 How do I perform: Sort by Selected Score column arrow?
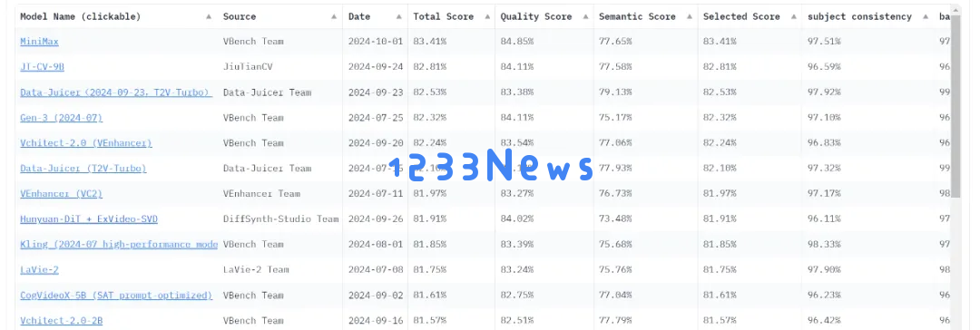pos(793,17)
